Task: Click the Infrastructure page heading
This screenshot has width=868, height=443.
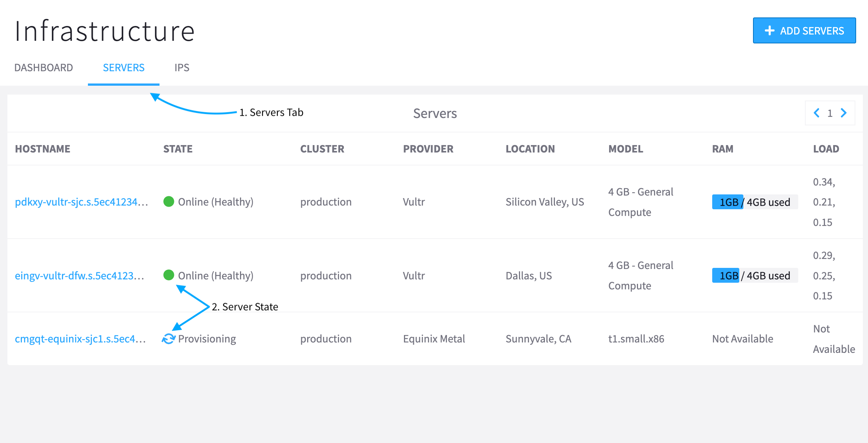Action: (105, 31)
